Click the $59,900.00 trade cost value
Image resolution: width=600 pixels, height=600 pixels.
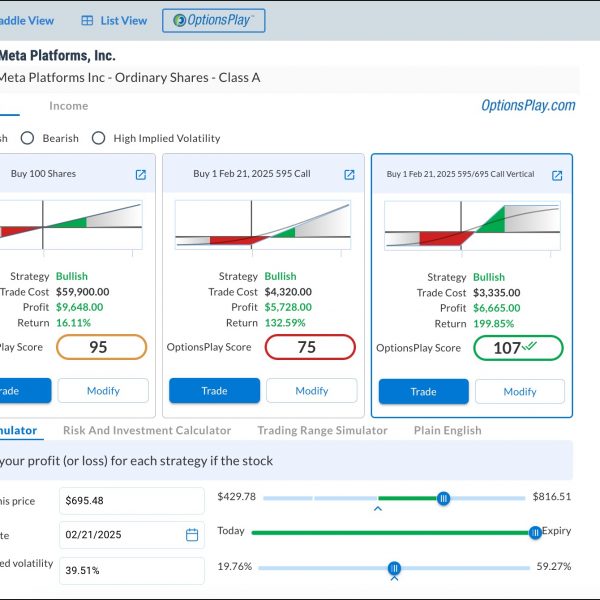pos(83,292)
